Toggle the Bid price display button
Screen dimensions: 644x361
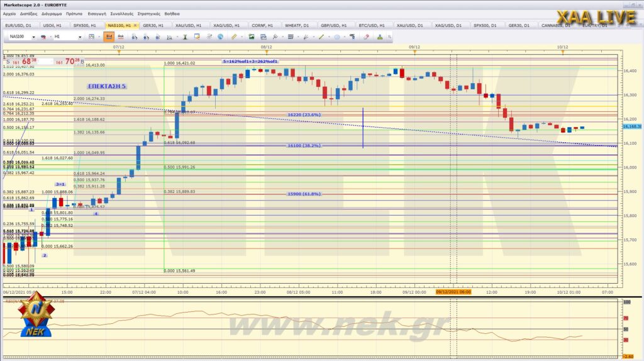tap(109, 36)
